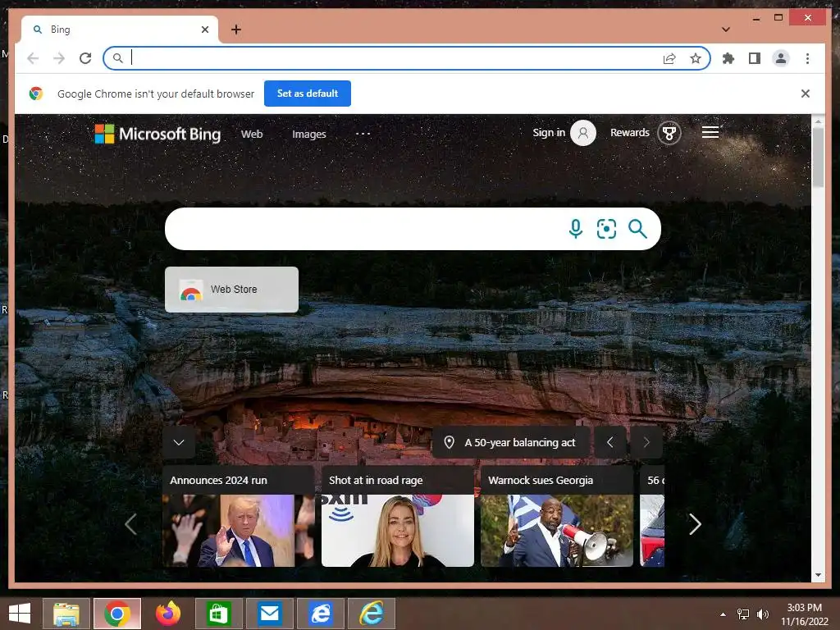Submit search with Bing magnifier icon

tap(637, 229)
